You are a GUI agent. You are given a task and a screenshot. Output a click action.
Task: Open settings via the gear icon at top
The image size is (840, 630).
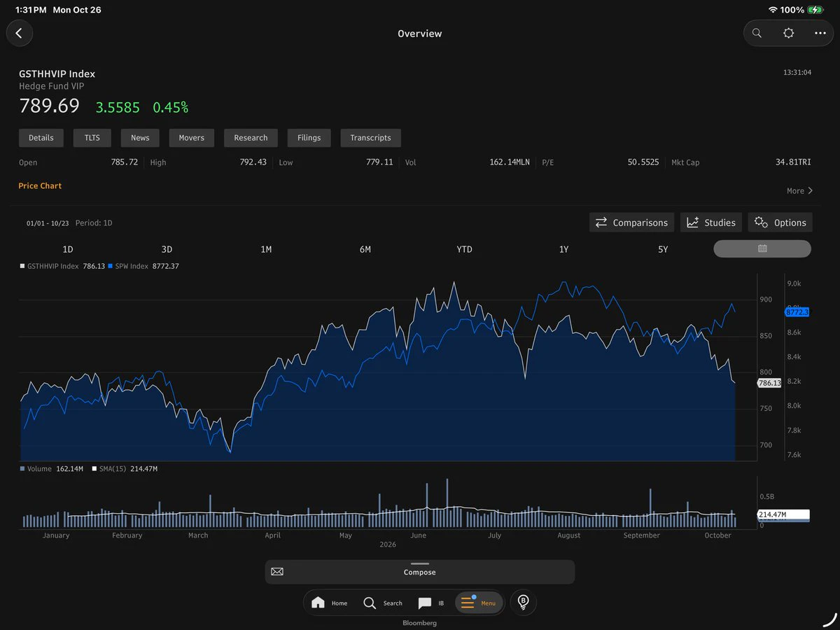click(x=789, y=33)
